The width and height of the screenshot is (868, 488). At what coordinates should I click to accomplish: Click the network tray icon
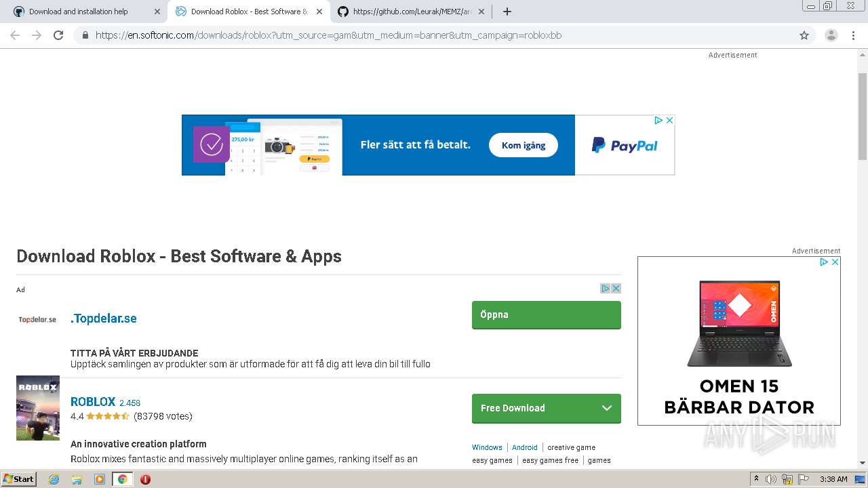point(787,479)
